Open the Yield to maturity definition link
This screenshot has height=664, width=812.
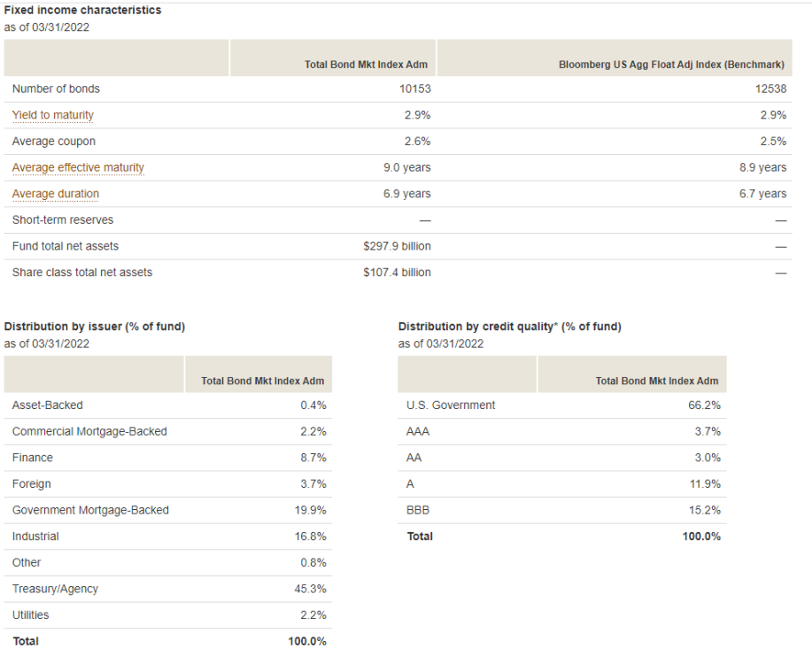(53, 115)
